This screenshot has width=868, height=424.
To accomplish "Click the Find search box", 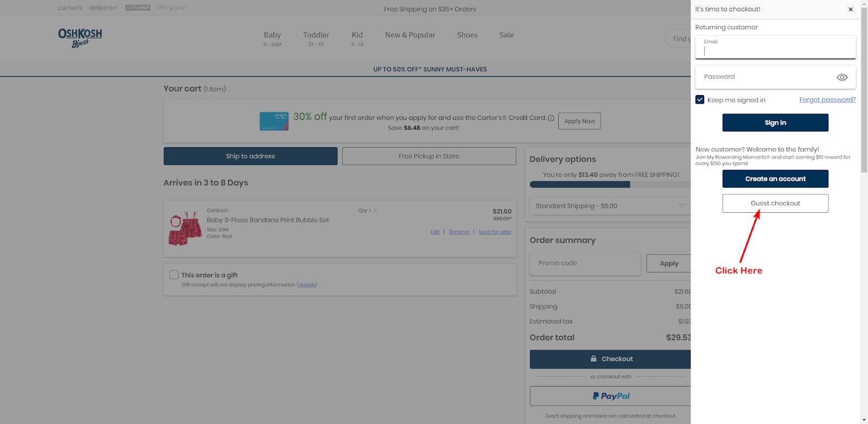I will coord(678,39).
